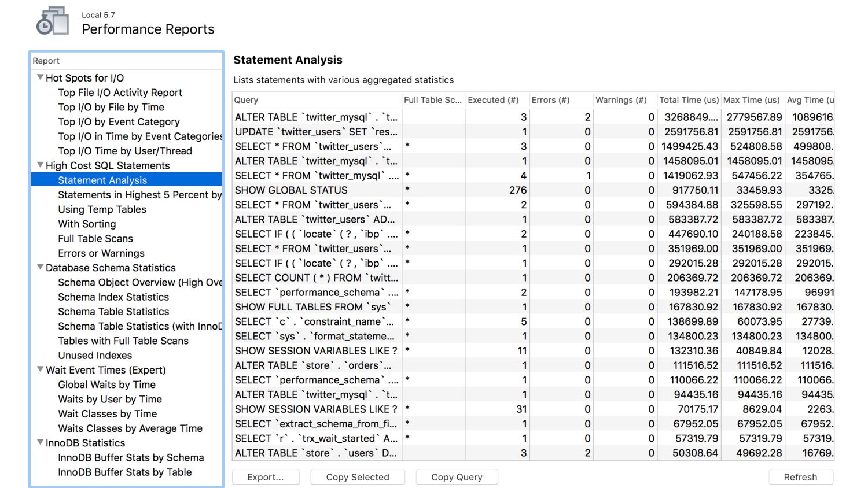Select Tables with Full Table Scans
The height and width of the screenshot is (488, 868).
tap(123, 341)
